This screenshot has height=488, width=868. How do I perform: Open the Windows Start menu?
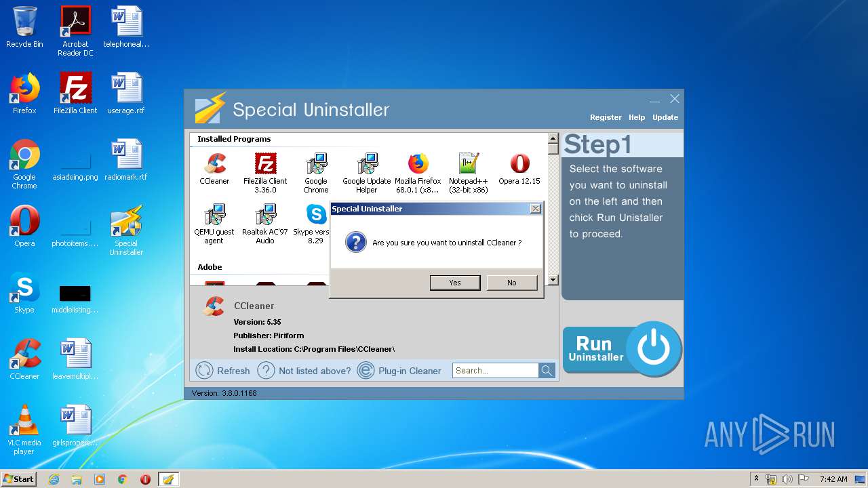pyautogui.click(x=18, y=479)
